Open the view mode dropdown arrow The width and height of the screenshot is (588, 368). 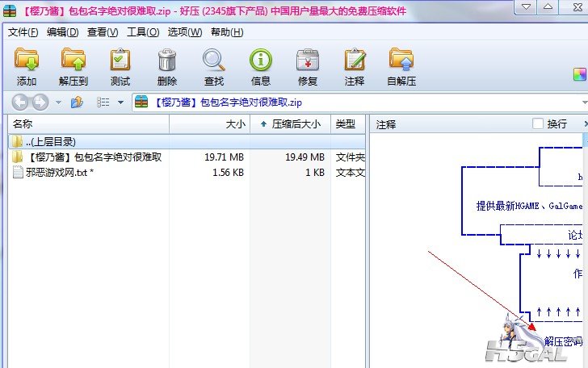120,102
